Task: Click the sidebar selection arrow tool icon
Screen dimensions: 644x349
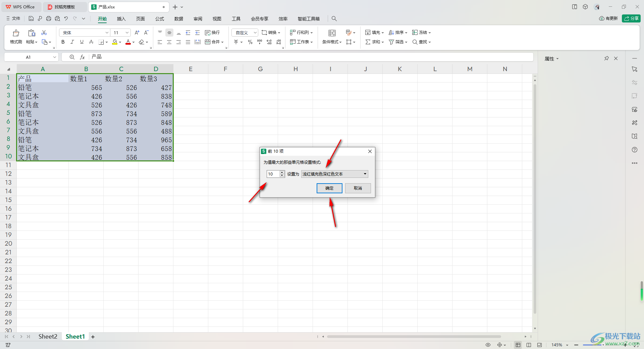Action: click(x=635, y=69)
